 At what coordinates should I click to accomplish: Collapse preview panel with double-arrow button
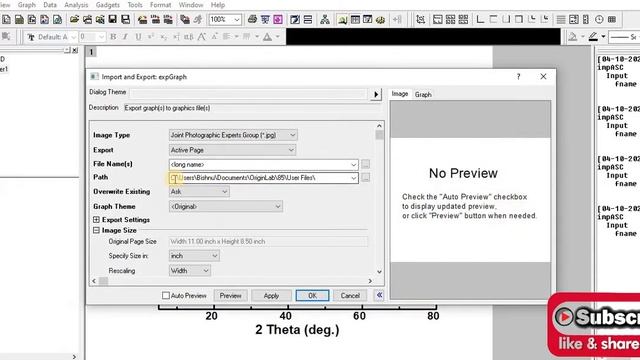point(379,295)
